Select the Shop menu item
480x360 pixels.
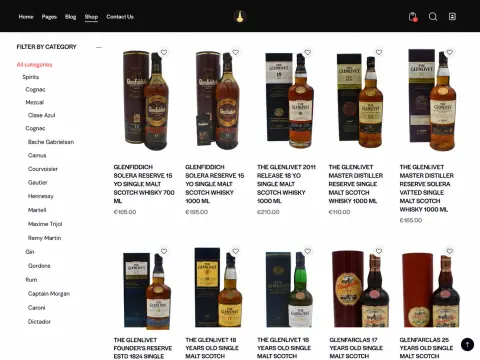click(91, 17)
